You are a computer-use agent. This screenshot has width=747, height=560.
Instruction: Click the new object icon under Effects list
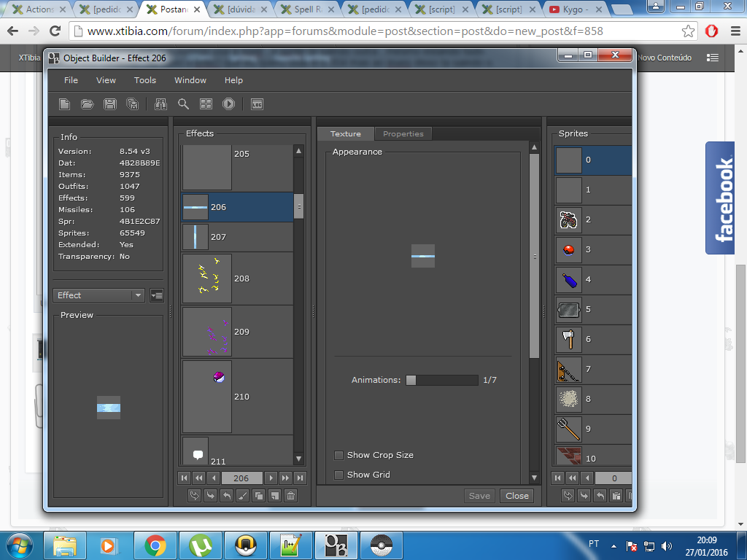click(x=274, y=496)
